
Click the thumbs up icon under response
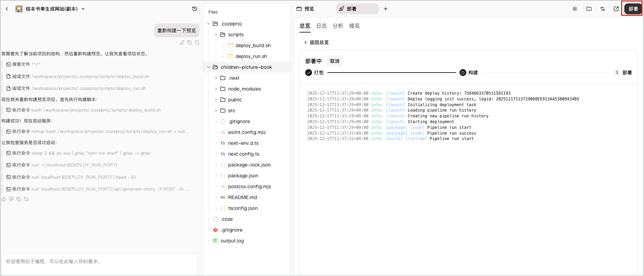point(4,199)
